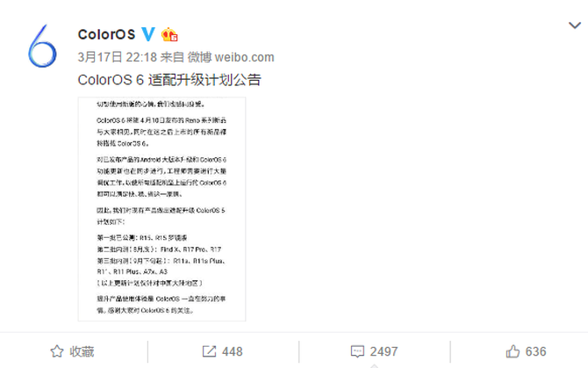Click the small caret below the comment count
The width and height of the screenshot is (588, 368).
point(374,365)
